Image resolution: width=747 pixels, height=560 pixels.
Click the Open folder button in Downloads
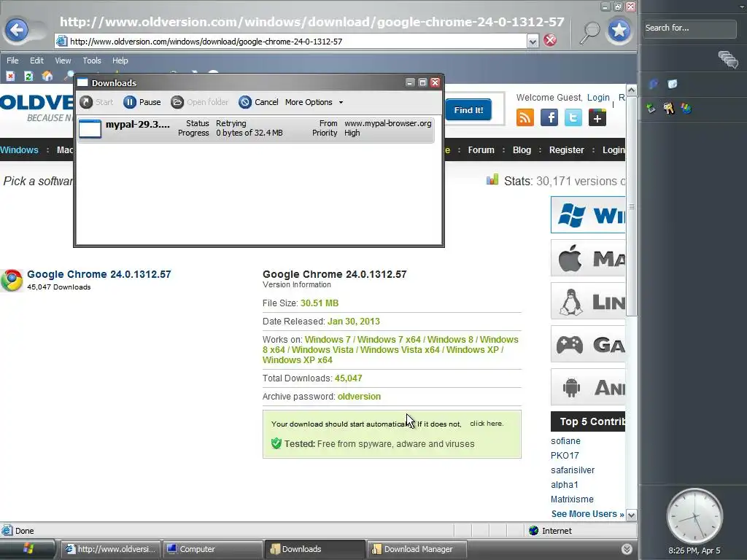200,102
